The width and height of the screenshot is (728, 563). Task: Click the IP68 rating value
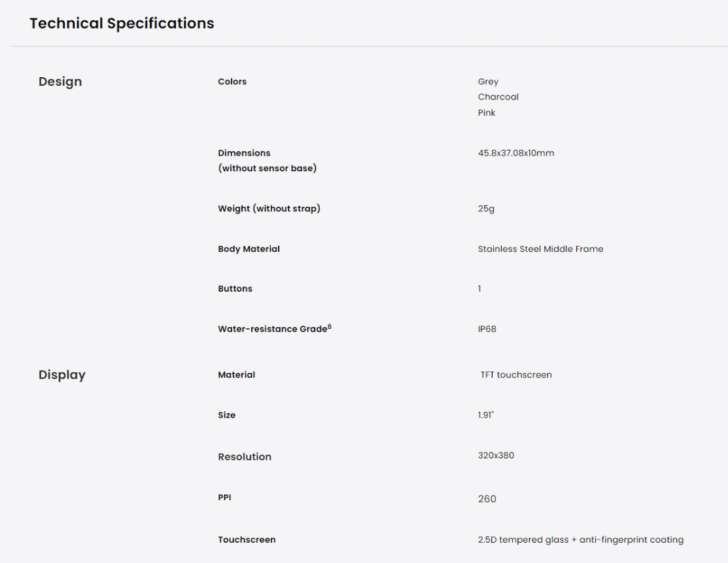tap(487, 329)
